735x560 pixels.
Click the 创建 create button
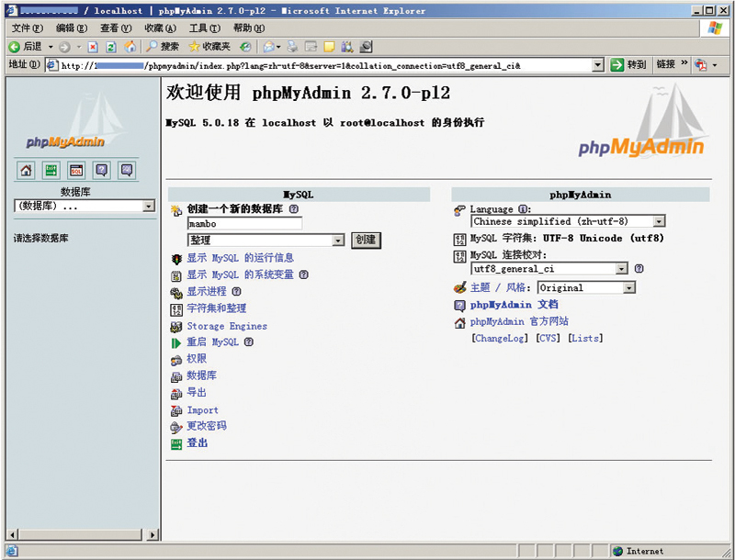tap(366, 241)
